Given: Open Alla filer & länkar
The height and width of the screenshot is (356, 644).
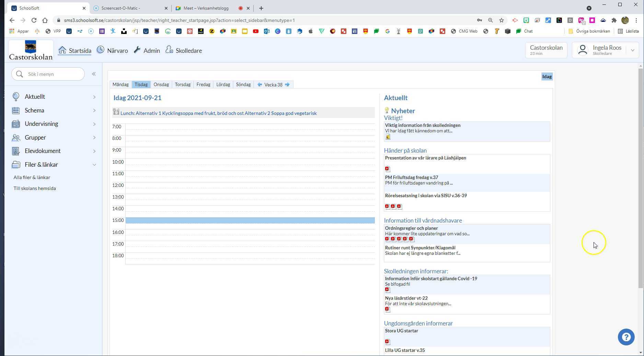Looking at the screenshot, I should pyautogui.click(x=32, y=177).
